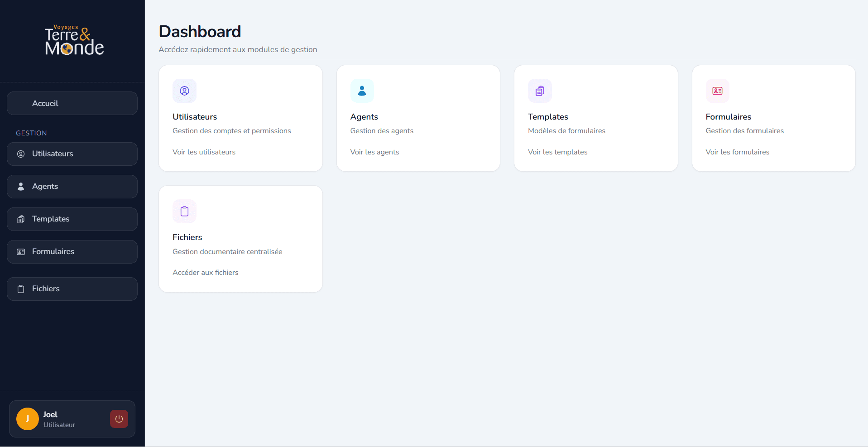
Task: Click the Fichiers sidebar clipboard icon
Action: coord(21,289)
